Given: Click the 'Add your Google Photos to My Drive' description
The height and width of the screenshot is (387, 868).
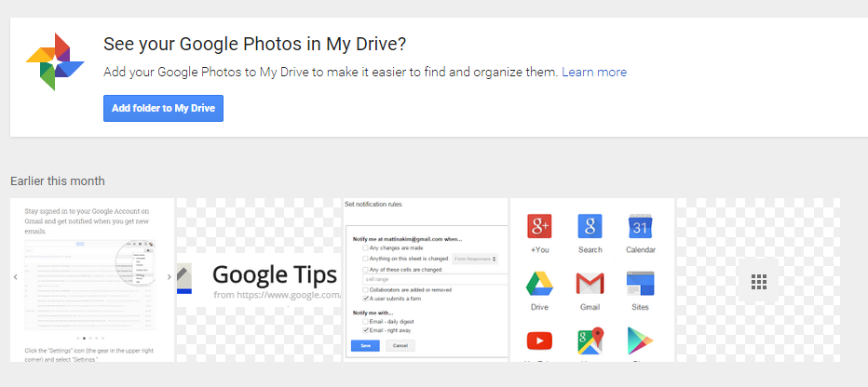Looking at the screenshot, I should pos(331,72).
